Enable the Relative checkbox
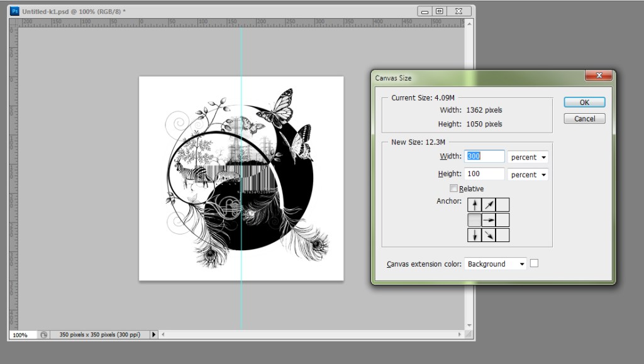The image size is (644, 364). click(453, 189)
